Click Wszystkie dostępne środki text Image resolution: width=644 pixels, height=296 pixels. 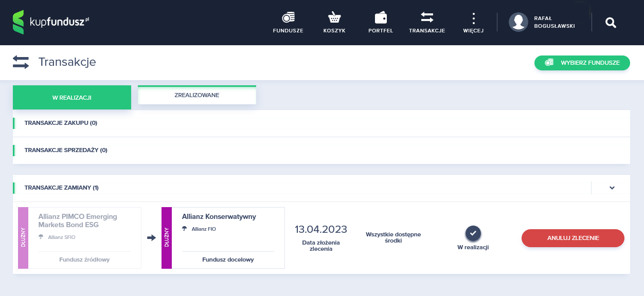[x=393, y=237]
